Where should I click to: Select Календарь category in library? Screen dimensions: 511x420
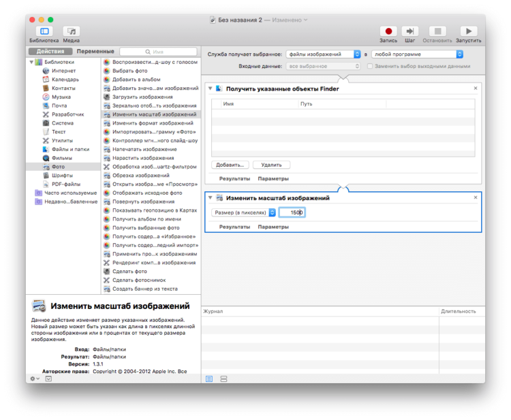click(65, 80)
